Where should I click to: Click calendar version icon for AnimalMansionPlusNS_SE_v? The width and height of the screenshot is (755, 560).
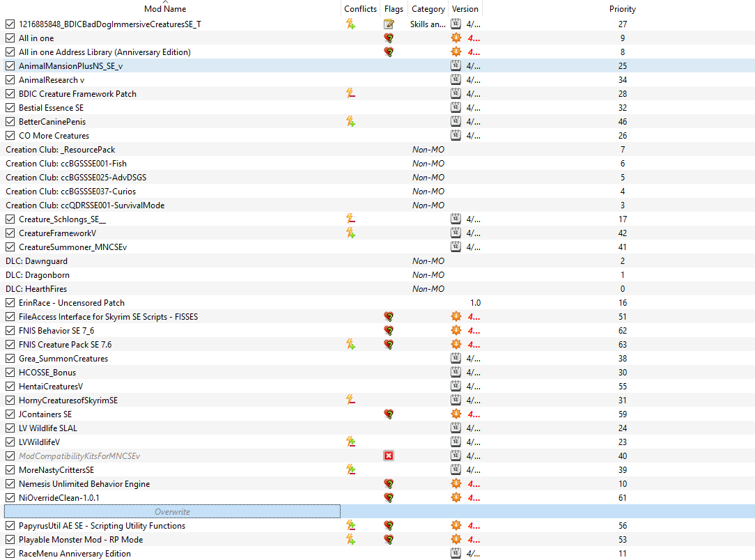coord(456,66)
